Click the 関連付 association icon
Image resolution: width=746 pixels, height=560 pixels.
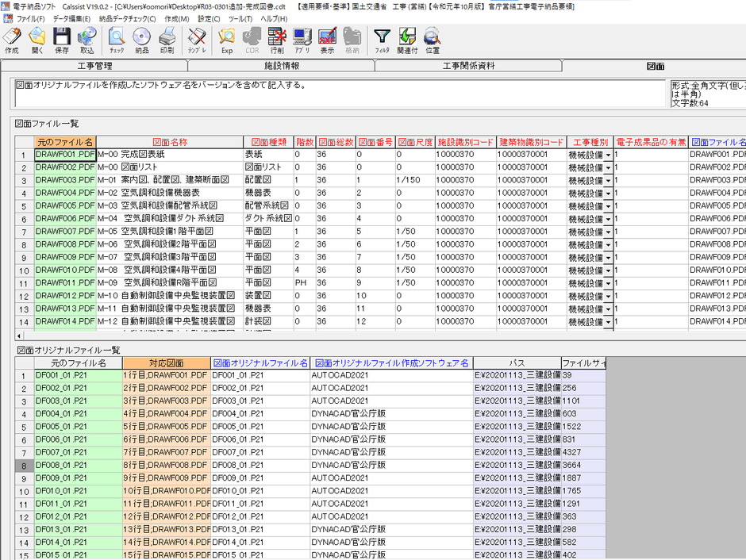407,39
